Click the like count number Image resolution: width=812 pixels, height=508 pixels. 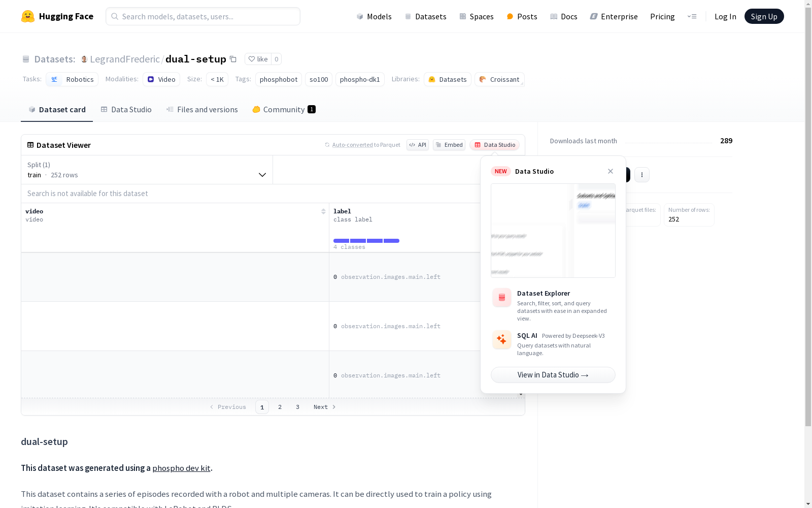[276, 59]
